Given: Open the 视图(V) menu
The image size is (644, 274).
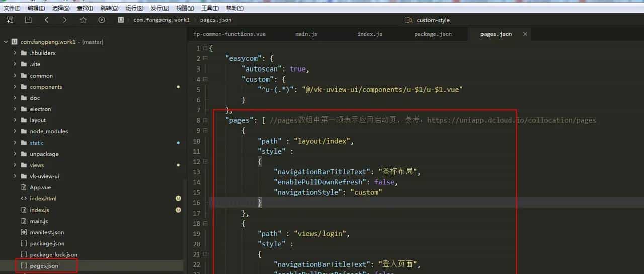Looking at the screenshot, I should tap(185, 8).
